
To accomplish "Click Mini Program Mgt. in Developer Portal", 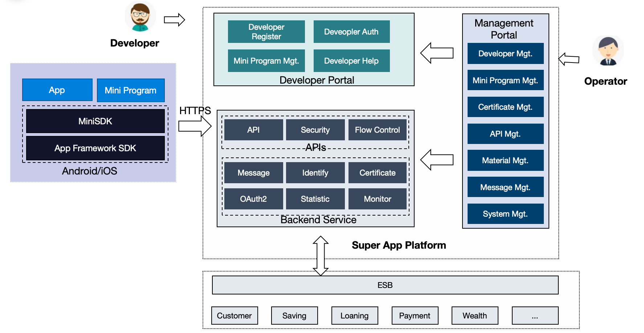I will coord(266,61).
